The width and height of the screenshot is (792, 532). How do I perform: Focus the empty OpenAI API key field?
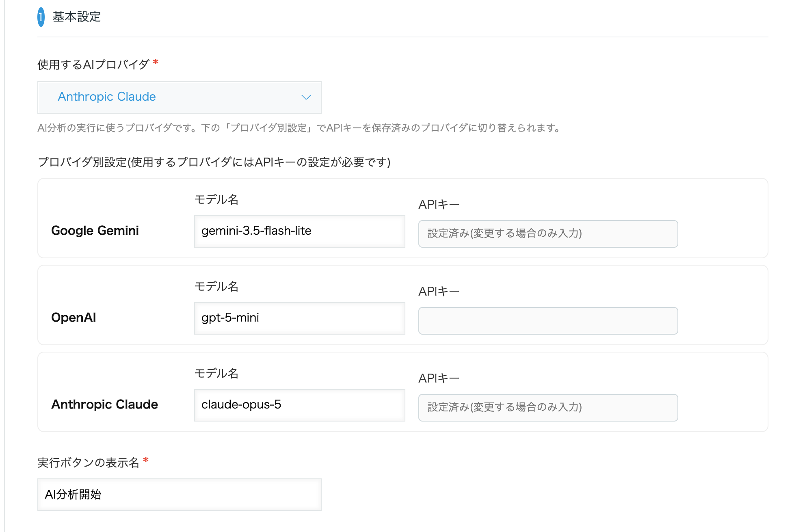tap(548, 320)
